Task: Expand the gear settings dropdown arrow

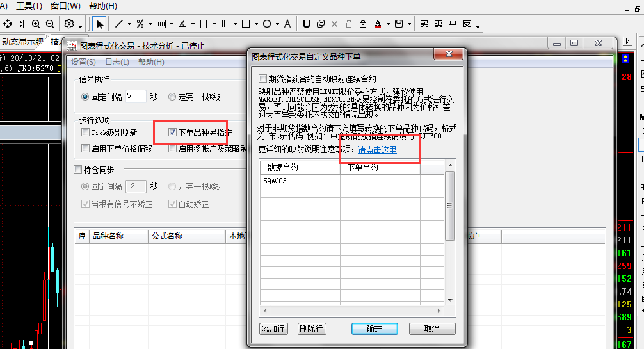Action: pyautogui.click(x=80, y=26)
